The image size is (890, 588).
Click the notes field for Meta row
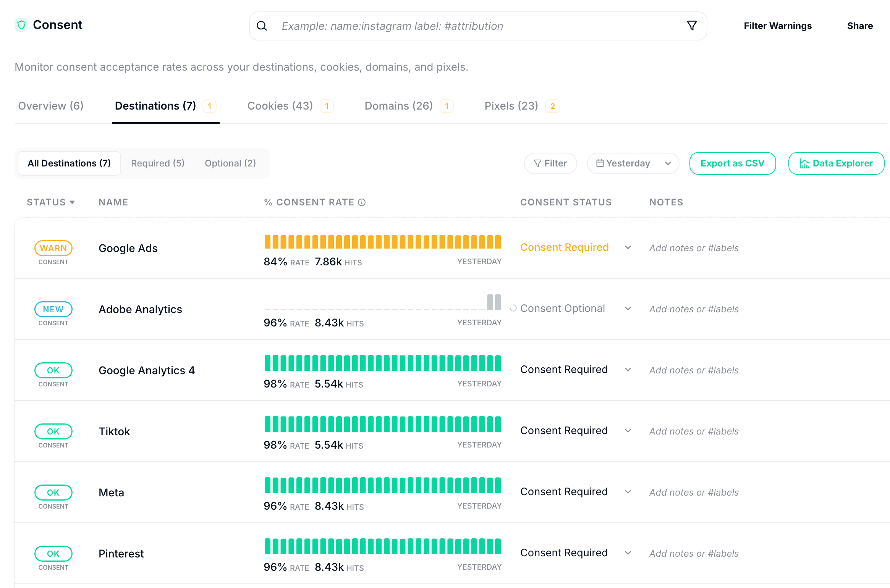click(694, 493)
